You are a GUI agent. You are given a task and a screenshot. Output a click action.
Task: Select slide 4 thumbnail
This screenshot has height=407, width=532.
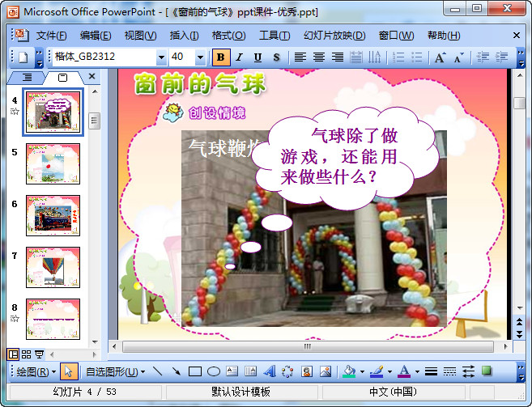tap(53, 112)
